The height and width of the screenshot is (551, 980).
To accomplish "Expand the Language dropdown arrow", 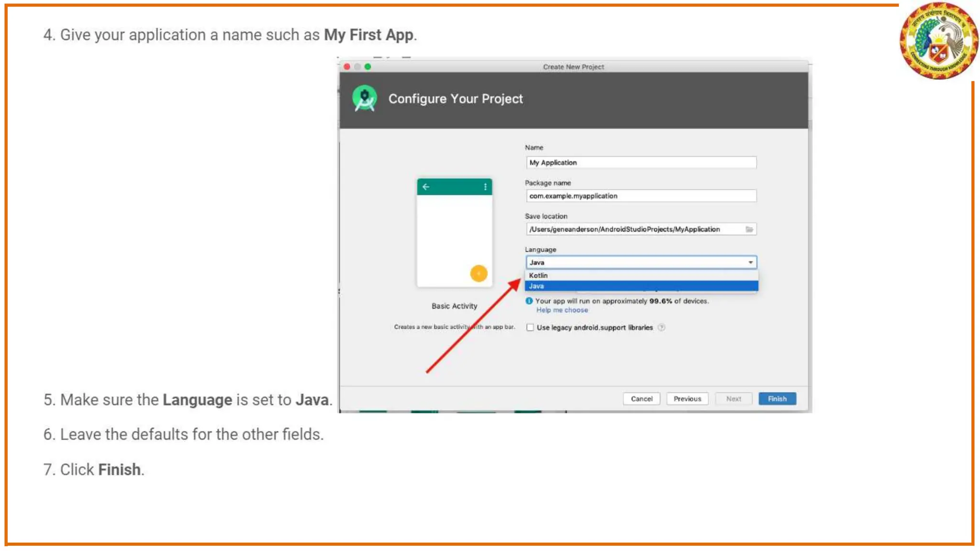I will pyautogui.click(x=750, y=263).
